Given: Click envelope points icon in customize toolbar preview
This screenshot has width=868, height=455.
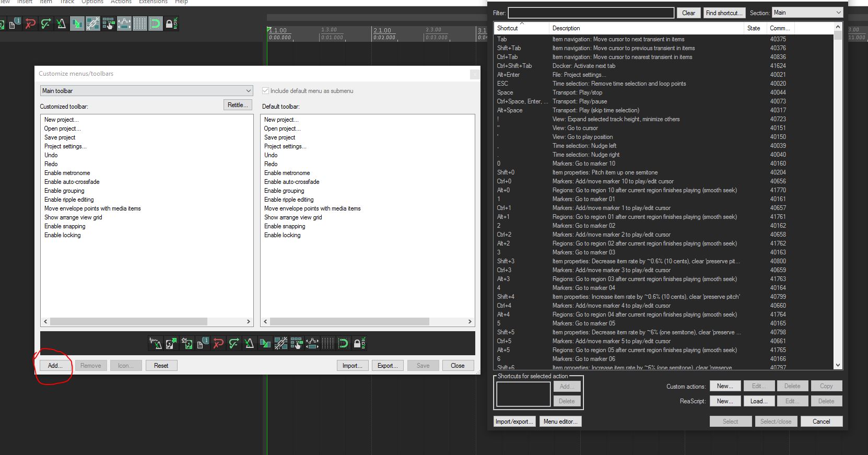Looking at the screenshot, I should tap(312, 343).
